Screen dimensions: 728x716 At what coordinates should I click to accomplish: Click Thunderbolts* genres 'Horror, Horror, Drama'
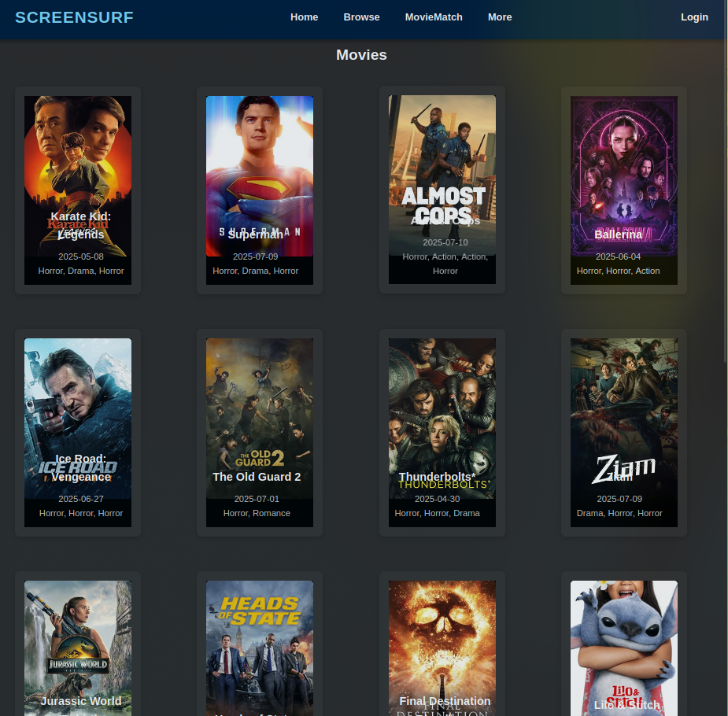438,513
